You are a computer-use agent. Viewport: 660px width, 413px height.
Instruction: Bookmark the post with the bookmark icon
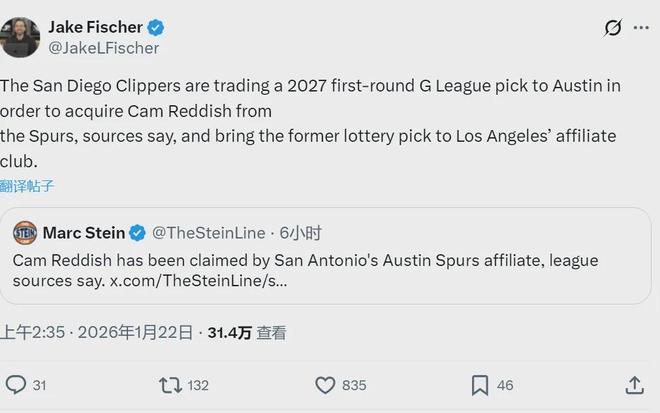[x=480, y=385]
